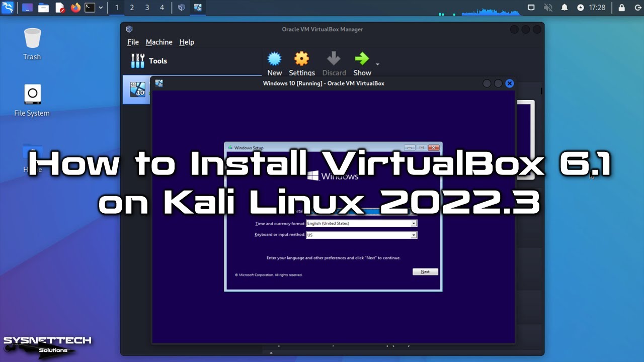The width and height of the screenshot is (644, 362).
Task: Open the terminal emulator panel icon
Action: tap(90, 8)
